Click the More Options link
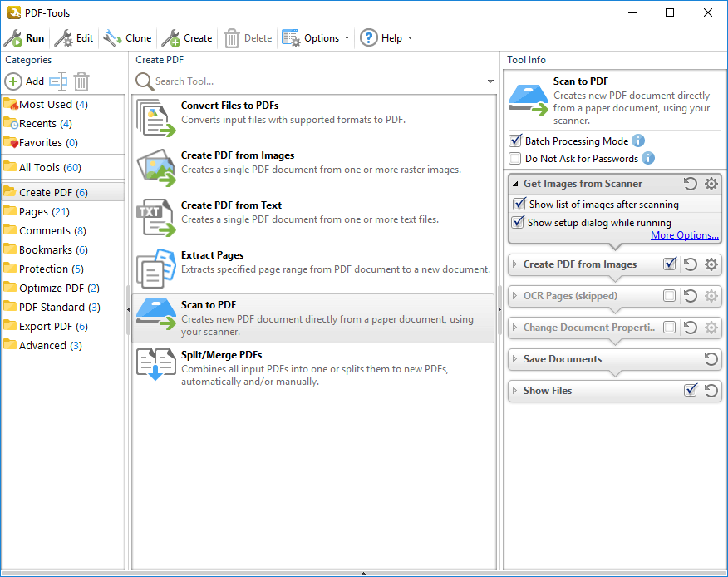The width and height of the screenshot is (728, 577). tap(684, 235)
